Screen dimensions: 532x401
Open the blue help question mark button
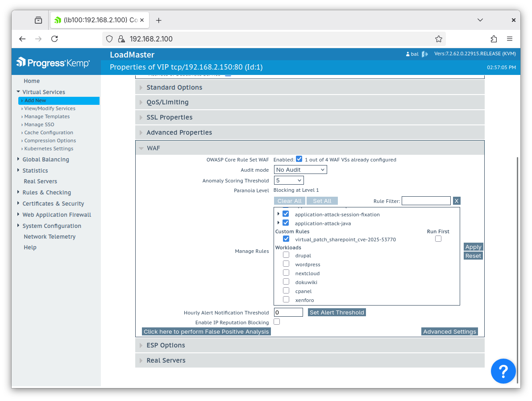point(503,371)
